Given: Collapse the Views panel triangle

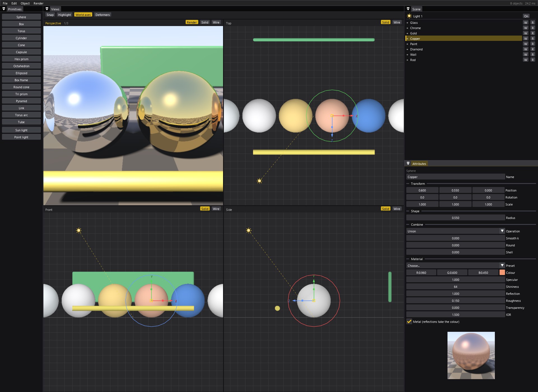Looking at the screenshot, I should pos(47,9).
